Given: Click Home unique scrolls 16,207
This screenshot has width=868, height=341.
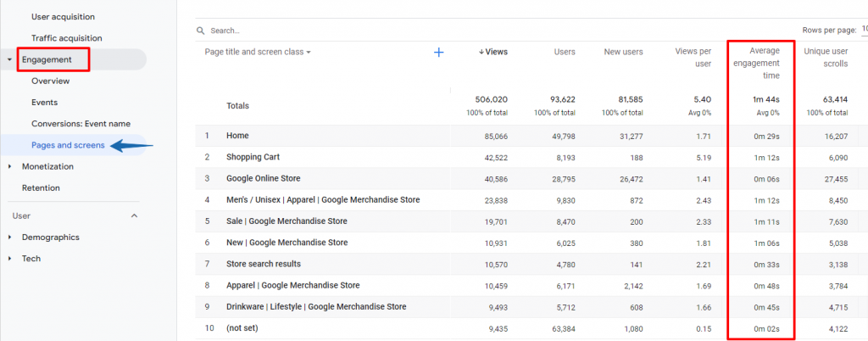Looking at the screenshot, I should [x=835, y=137].
